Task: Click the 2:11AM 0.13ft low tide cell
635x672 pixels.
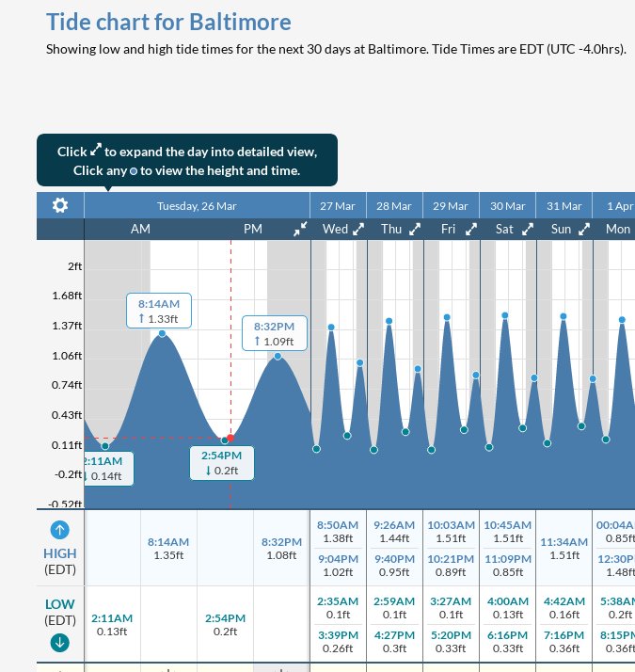Action: (x=112, y=624)
